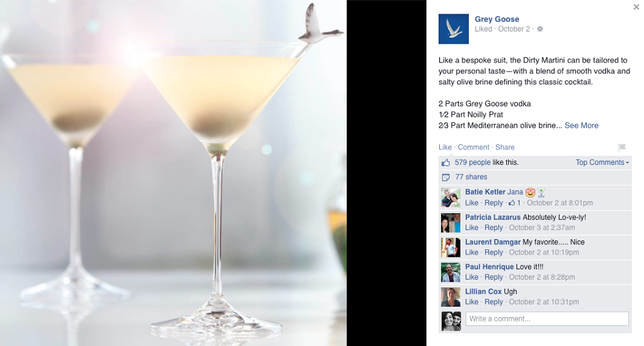Open Patricia Lazarus's avatar
This screenshot has height=346, width=644.
[x=451, y=223]
